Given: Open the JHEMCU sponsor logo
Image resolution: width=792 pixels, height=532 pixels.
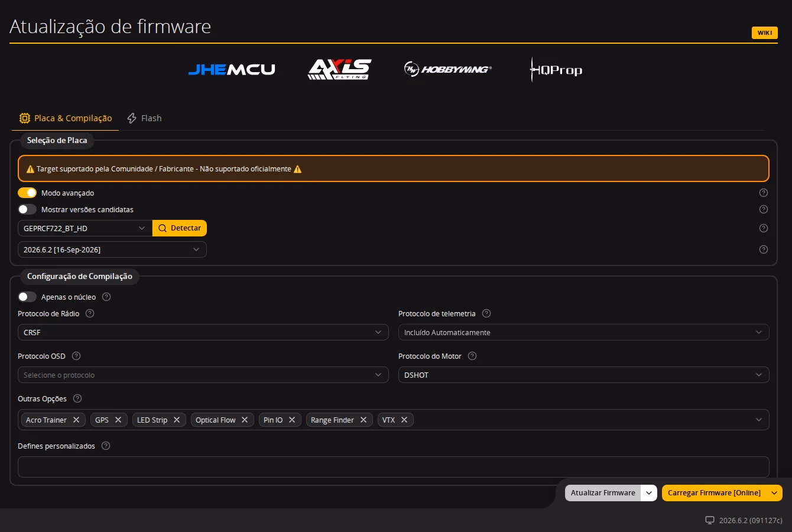Looking at the screenshot, I should 232,70.
